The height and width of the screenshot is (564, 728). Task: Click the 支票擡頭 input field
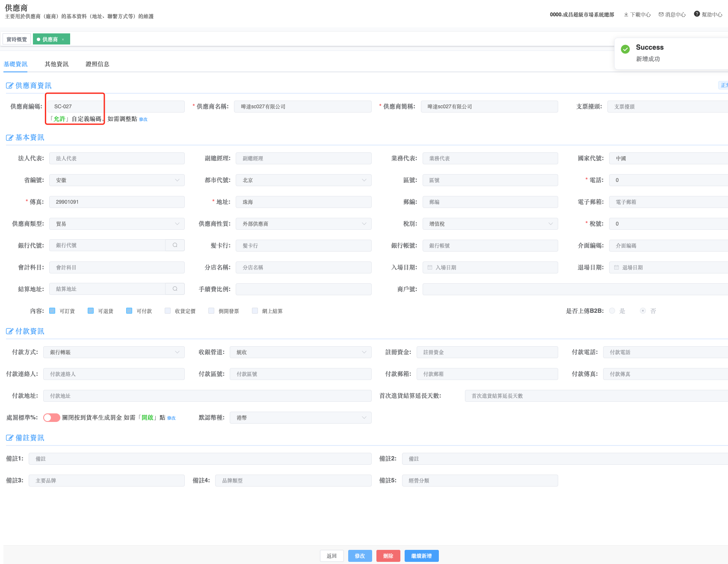pos(668,107)
